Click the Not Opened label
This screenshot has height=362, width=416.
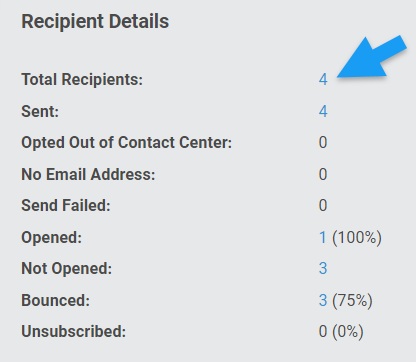[67, 269]
